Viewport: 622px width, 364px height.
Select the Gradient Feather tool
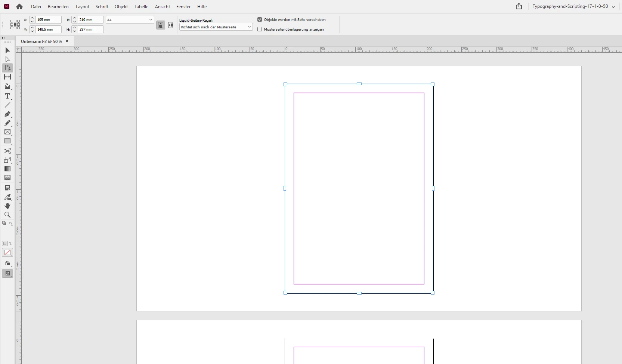click(7, 178)
